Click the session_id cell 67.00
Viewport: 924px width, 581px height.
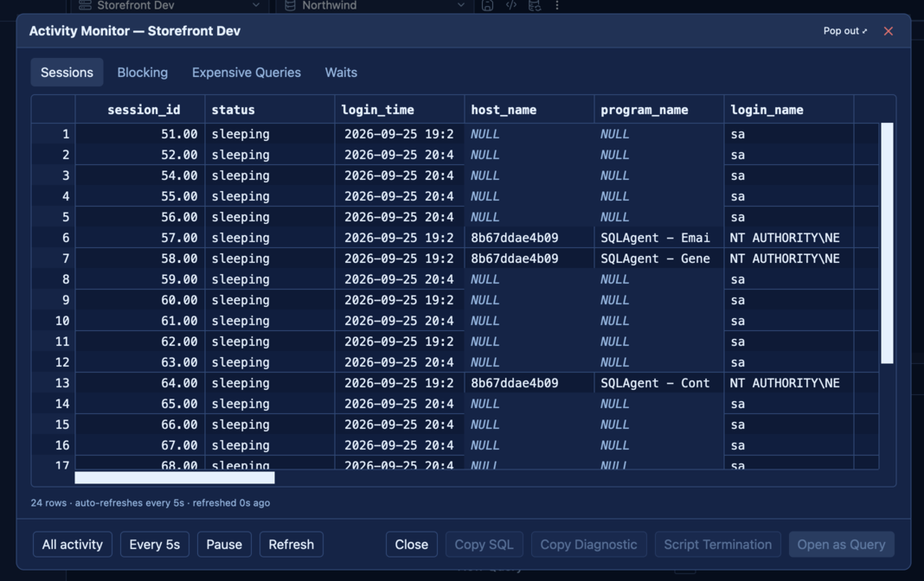(140, 445)
